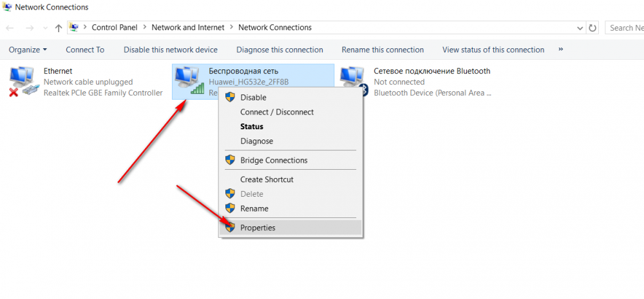Open recent locations dropdown arrow
This screenshot has width=644, height=299.
pyautogui.click(x=44, y=28)
